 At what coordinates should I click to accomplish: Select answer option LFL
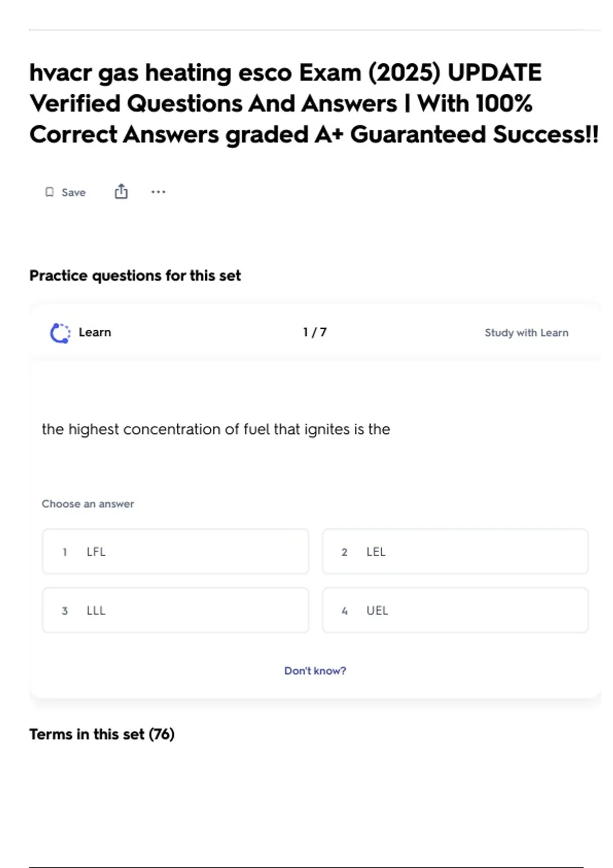point(175,551)
